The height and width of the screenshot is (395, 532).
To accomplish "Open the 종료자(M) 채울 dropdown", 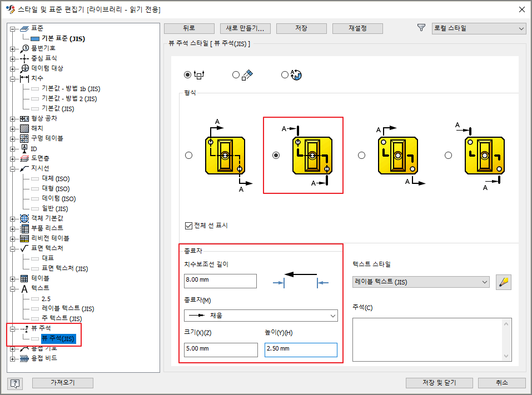I will pos(261,315).
